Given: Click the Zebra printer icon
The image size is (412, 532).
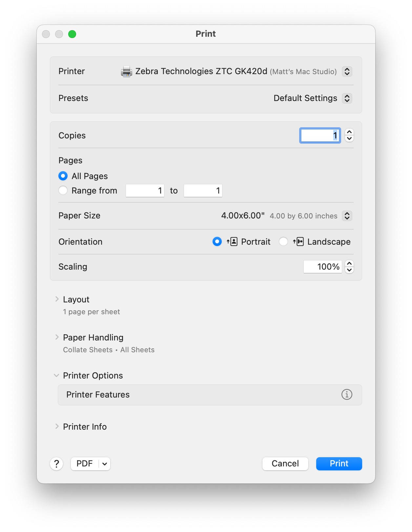Looking at the screenshot, I should click(x=127, y=72).
